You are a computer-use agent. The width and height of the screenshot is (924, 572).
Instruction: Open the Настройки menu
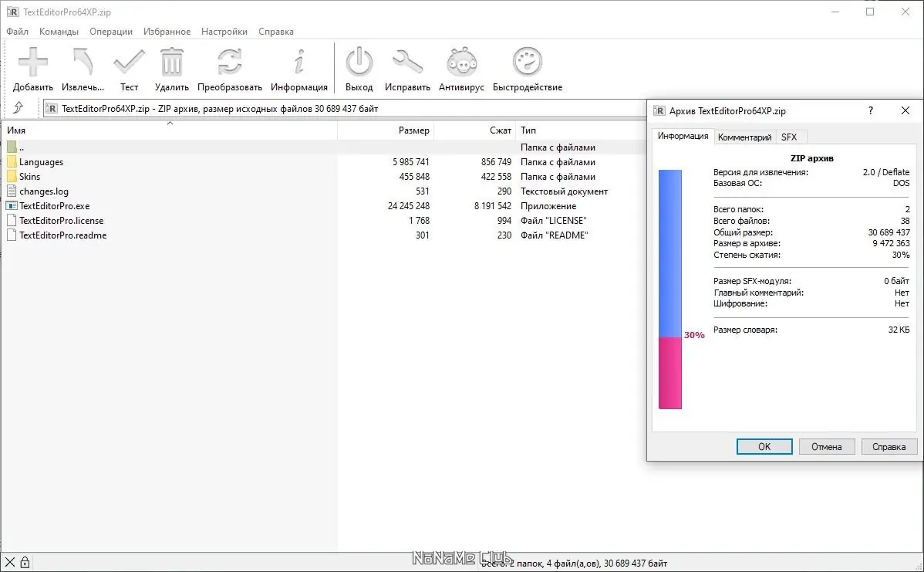(224, 31)
